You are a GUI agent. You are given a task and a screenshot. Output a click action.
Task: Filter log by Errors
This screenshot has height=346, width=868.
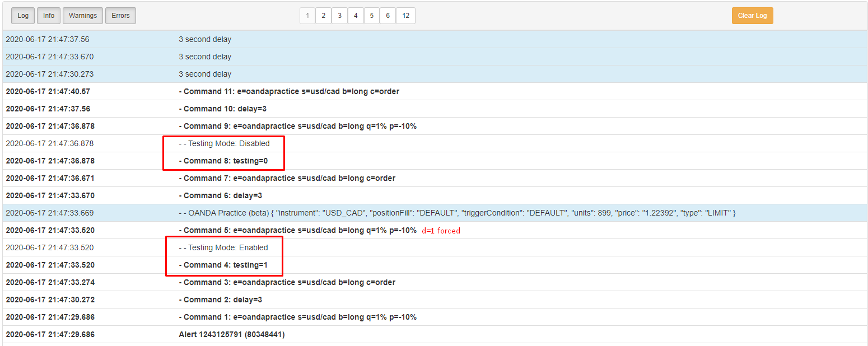[120, 16]
